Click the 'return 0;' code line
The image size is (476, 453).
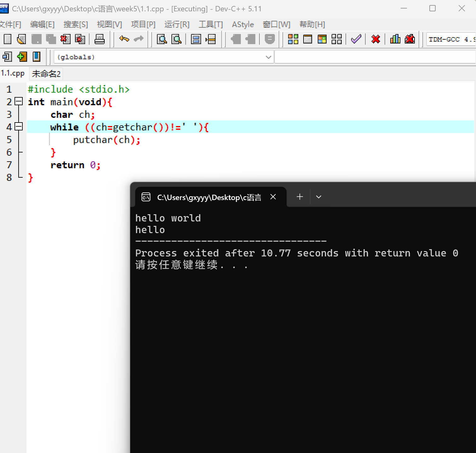point(75,165)
